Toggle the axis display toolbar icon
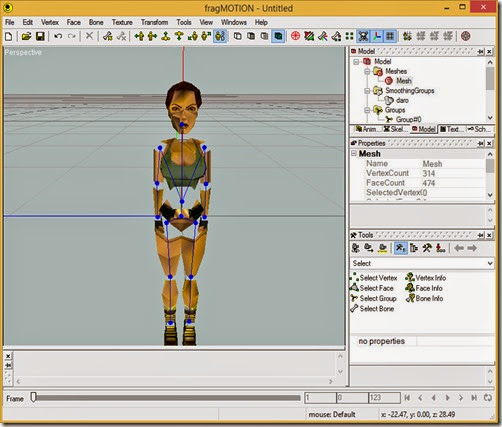 pos(377,36)
